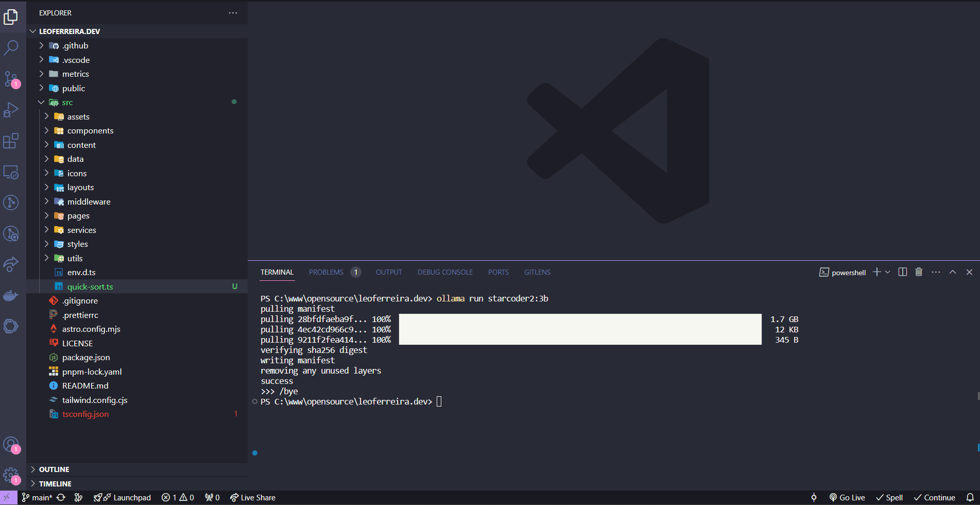This screenshot has width=980, height=505.
Task: Expand the components folder
Action: point(137,131)
